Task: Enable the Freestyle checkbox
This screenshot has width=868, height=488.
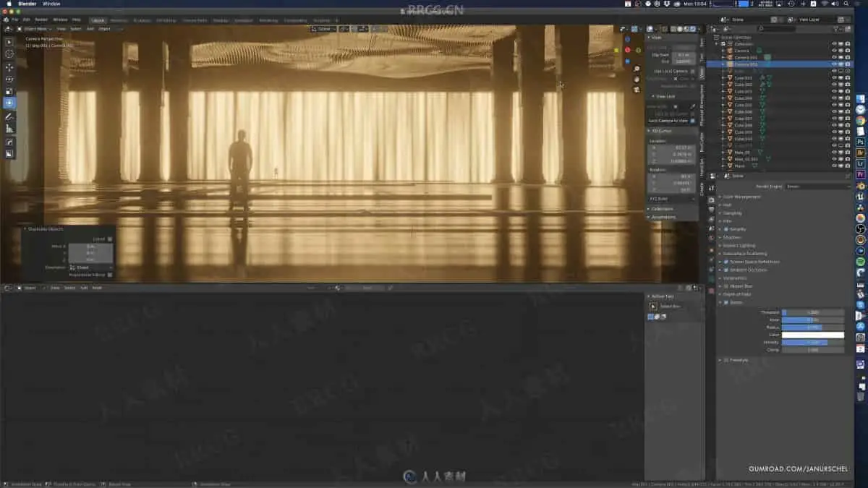Action: pos(726,360)
